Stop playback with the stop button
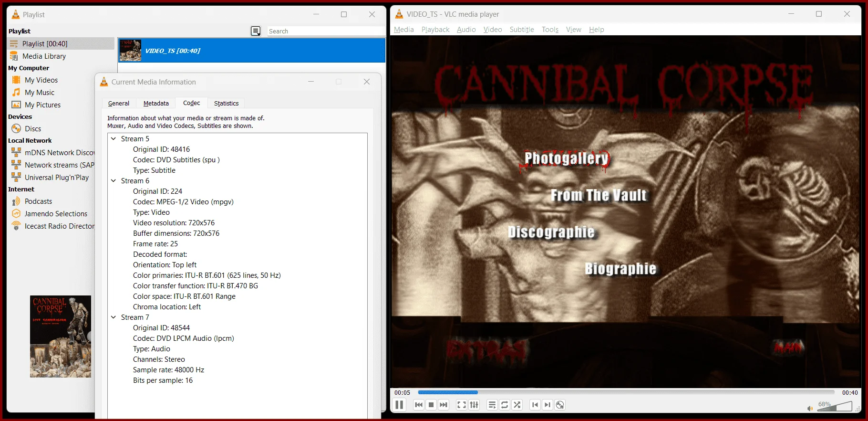The image size is (868, 421). 431,405
